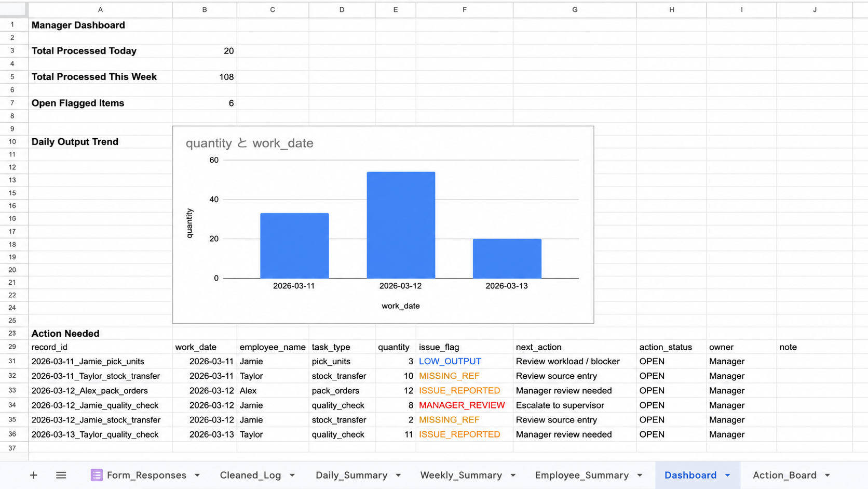Open the Weekly_Summary tab dropdown arrow
The image size is (868, 489).
click(x=513, y=475)
